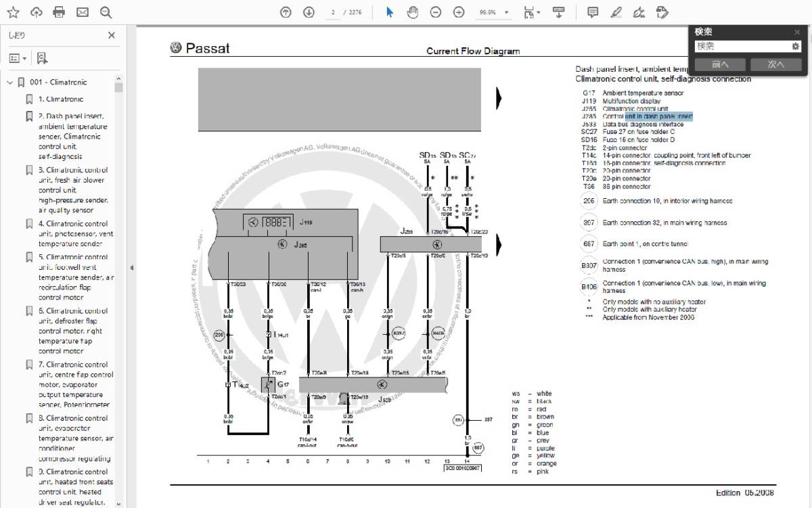Screen dimensions: 812x508
Task: Click the cloud upload icon
Action: click(x=37, y=12)
